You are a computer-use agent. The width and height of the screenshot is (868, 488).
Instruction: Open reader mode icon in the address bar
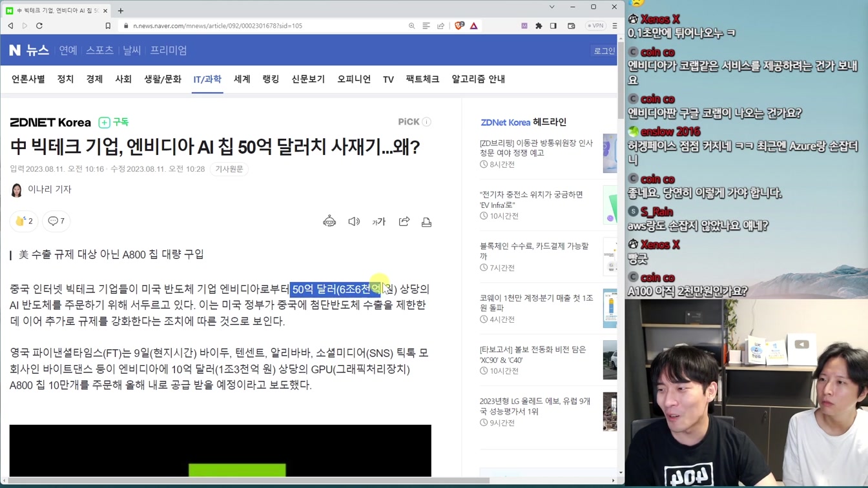tap(426, 26)
